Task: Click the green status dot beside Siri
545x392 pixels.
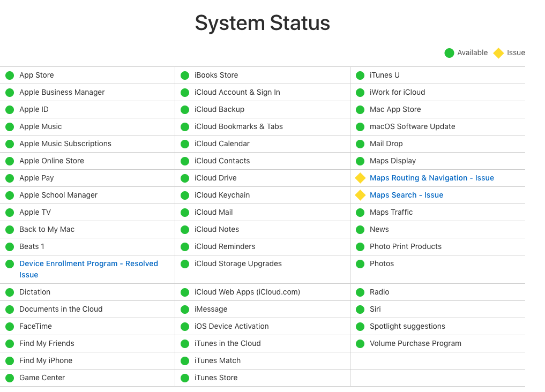Action: [360, 310]
